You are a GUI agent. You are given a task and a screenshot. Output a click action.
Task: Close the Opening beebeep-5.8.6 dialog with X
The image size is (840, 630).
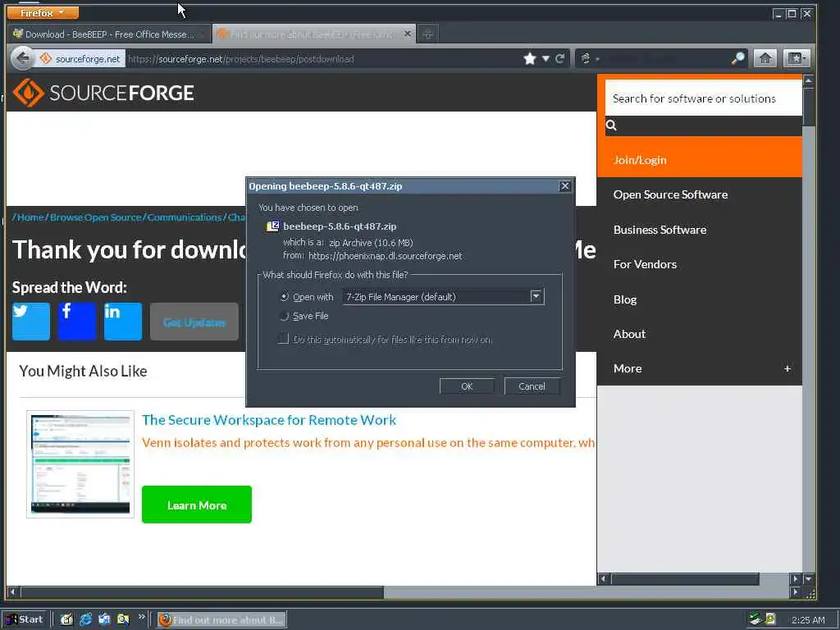[564, 186]
